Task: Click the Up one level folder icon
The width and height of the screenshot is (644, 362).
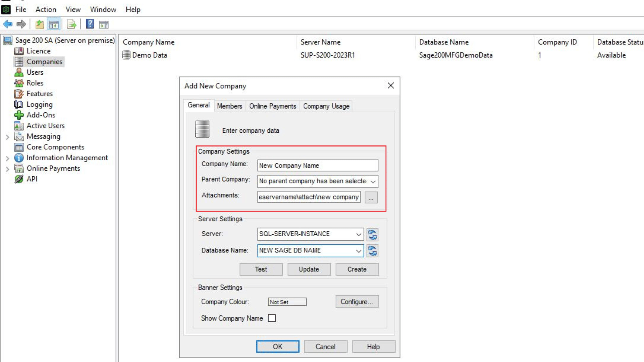Action: click(40, 24)
